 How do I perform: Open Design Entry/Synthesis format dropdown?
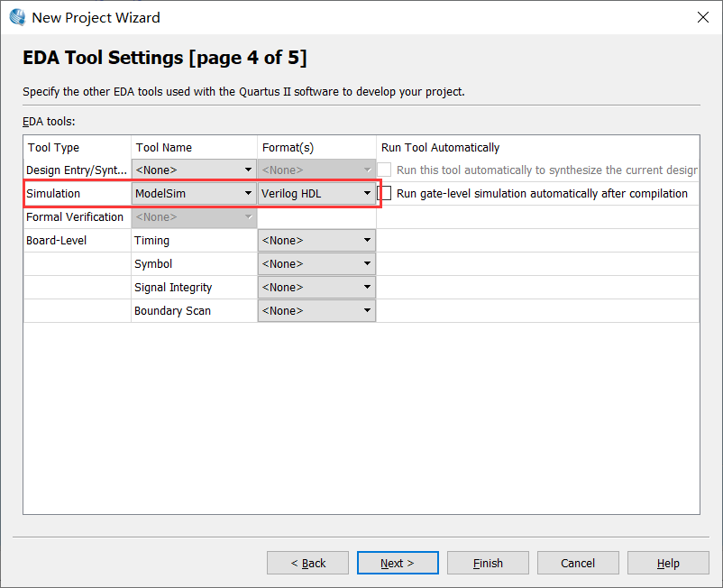pyautogui.click(x=316, y=170)
